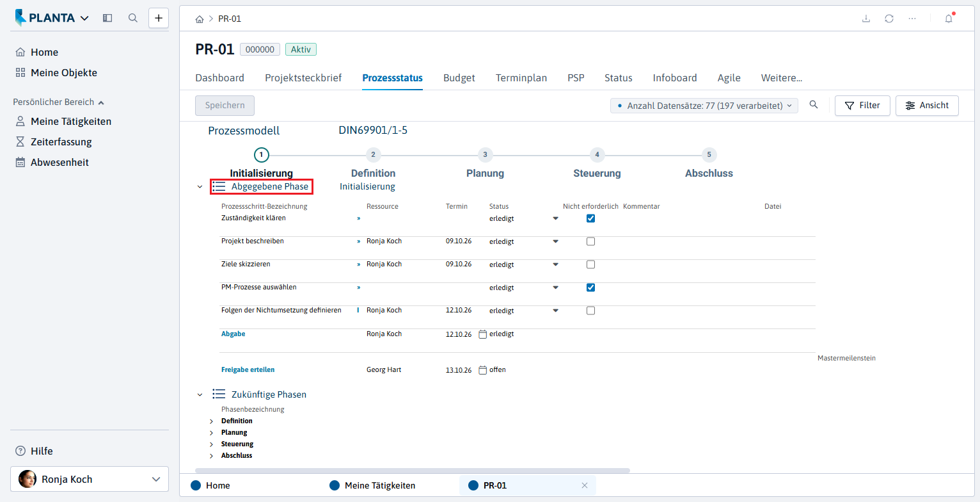Check Nicht erforderlich for Projekt beschreiben
Image resolution: width=980 pixels, height=502 pixels.
pyautogui.click(x=591, y=241)
